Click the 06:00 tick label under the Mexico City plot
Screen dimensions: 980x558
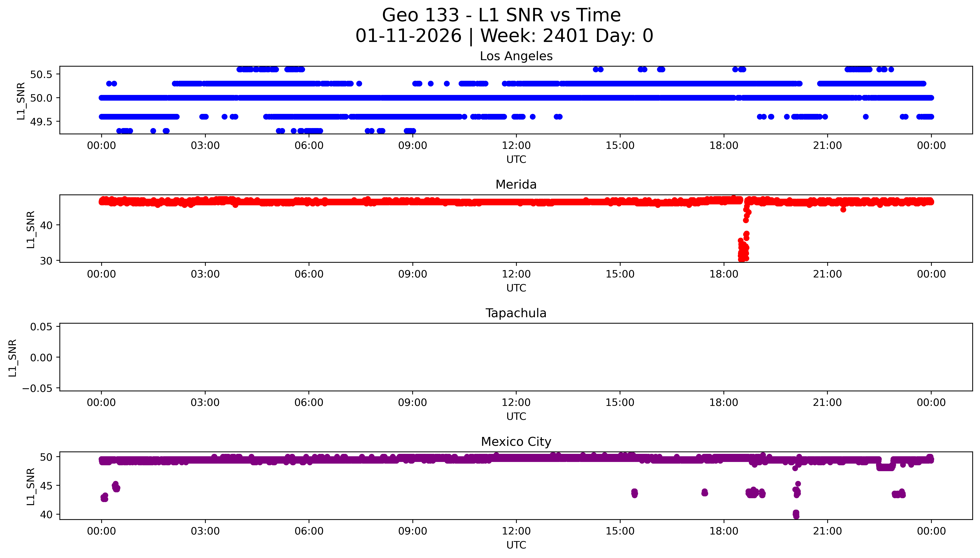pos(309,531)
